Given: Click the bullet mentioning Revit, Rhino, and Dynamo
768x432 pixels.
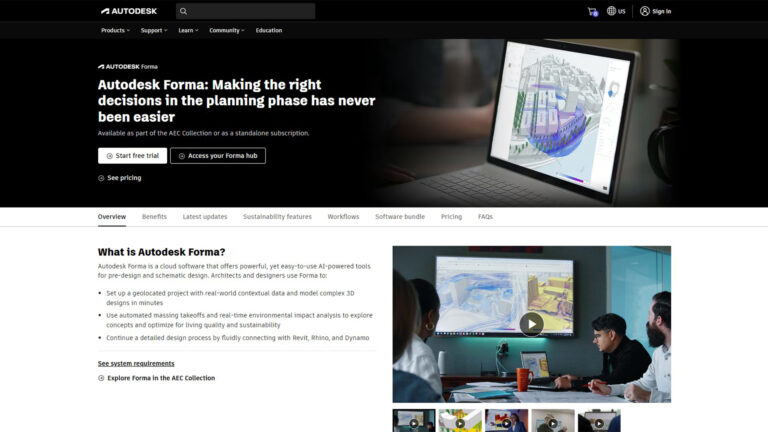Looking at the screenshot, I should (x=238, y=338).
